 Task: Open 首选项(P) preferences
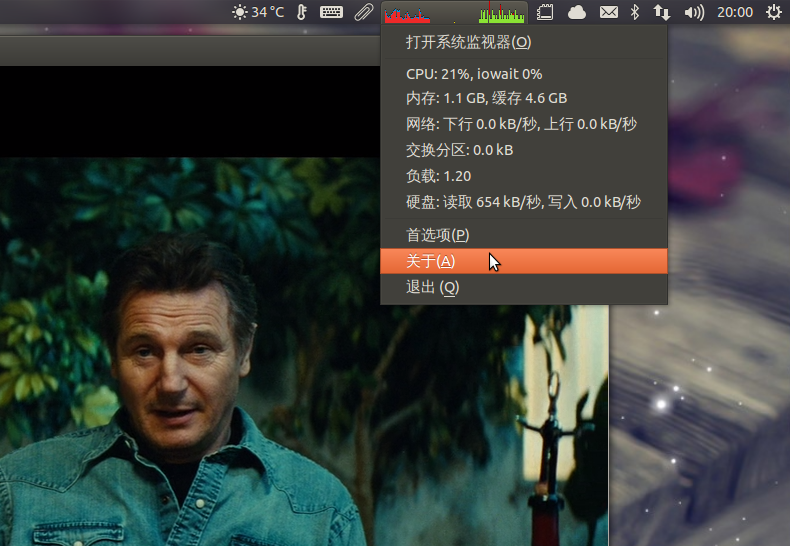point(524,235)
